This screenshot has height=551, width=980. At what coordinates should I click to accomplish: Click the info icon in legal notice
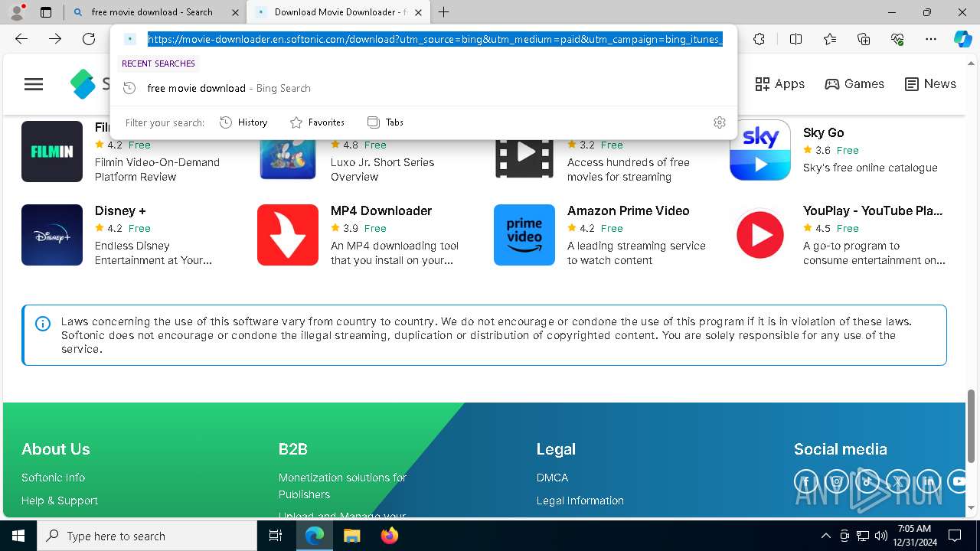[44, 324]
